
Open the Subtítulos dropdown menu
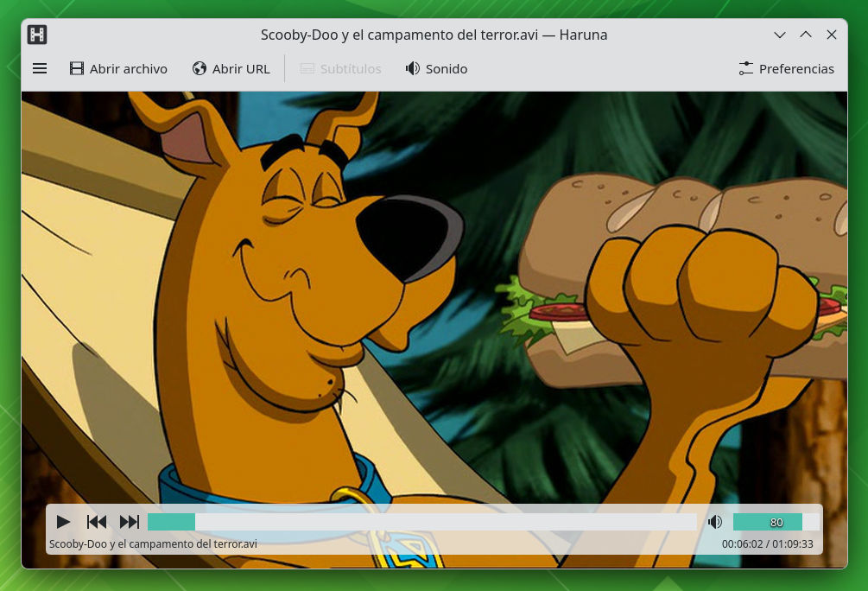tap(341, 68)
